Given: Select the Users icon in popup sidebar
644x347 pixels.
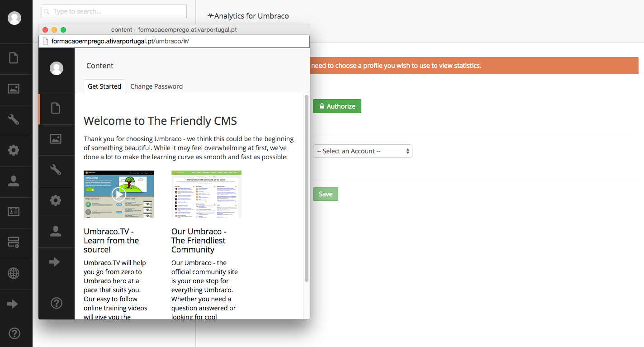Looking at the screenshot, I should [56, 231].
